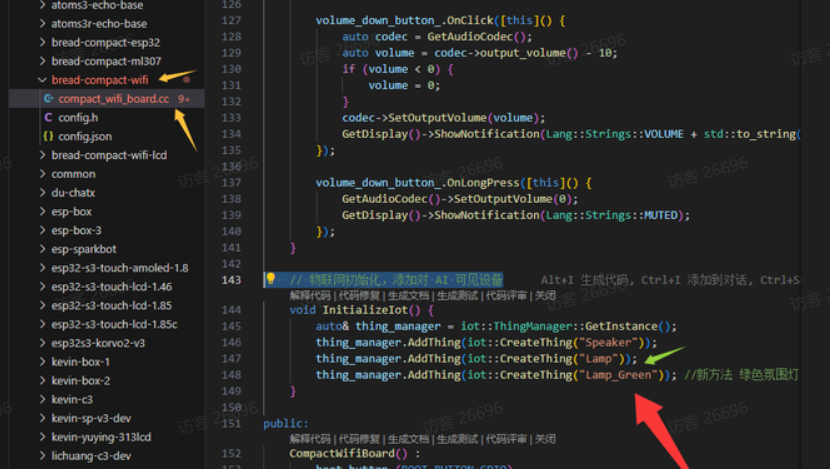Click 解释代码 above InitializeIot function

pyautogui.click(x=310, y=295)
